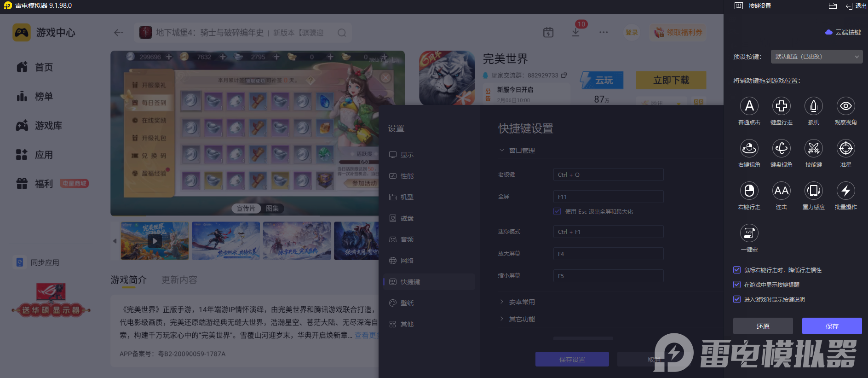868x378 pixels.
Task: Select the 准星 crosshair icon
Action: 845,148
